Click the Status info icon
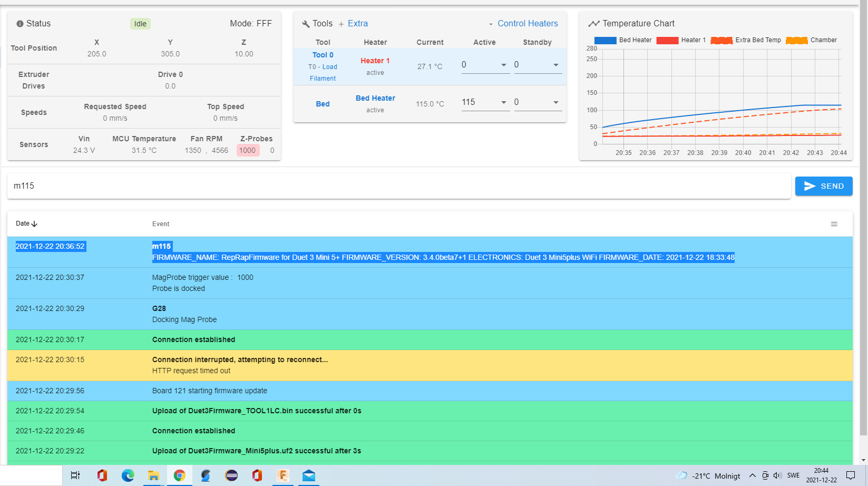This screenshot has width=868, height=486. pyautogui.click(x=20, y=24)
